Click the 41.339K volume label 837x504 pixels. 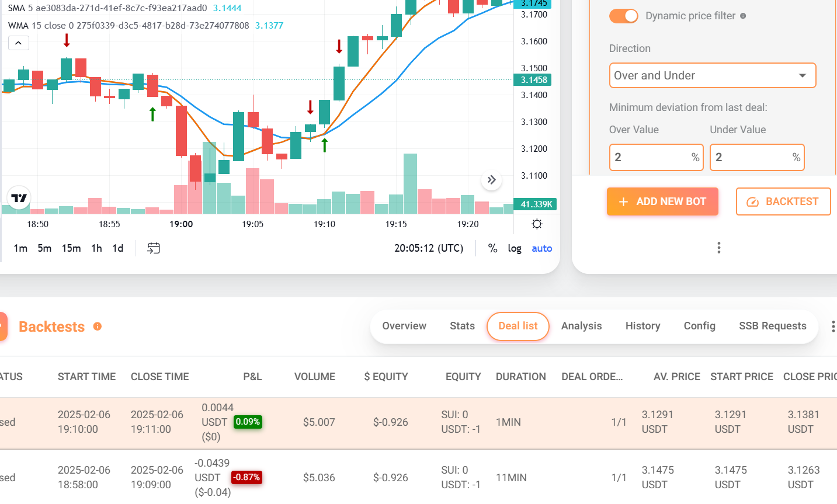535,204
